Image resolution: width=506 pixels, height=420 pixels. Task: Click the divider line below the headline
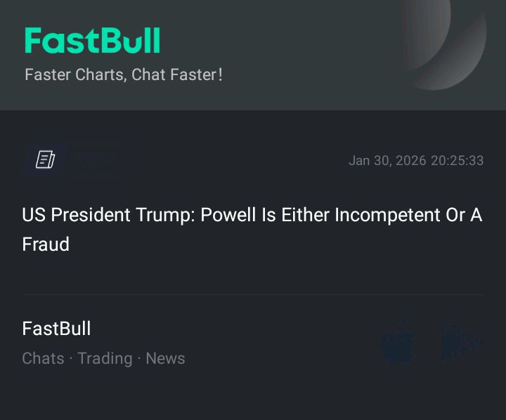[252, 294]
